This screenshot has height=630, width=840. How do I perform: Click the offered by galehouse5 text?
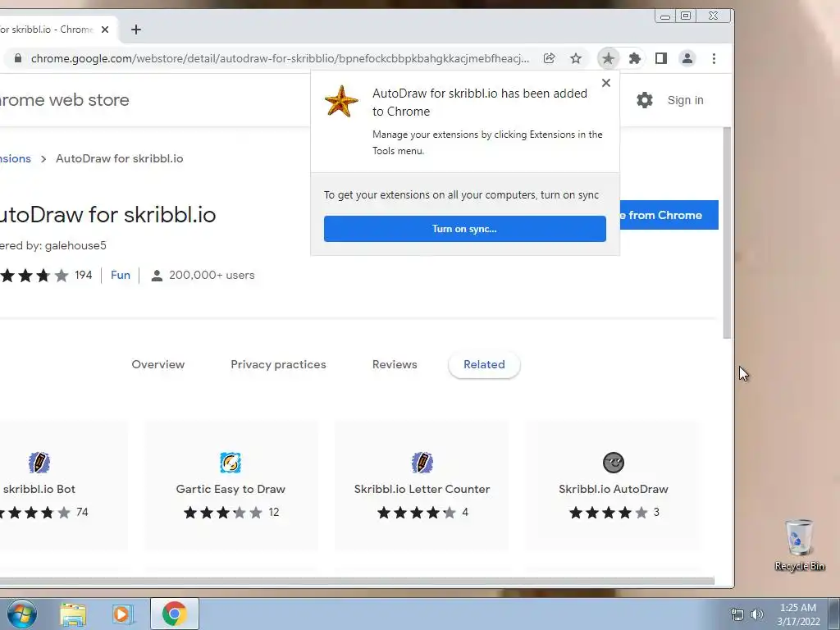(53, 245)
